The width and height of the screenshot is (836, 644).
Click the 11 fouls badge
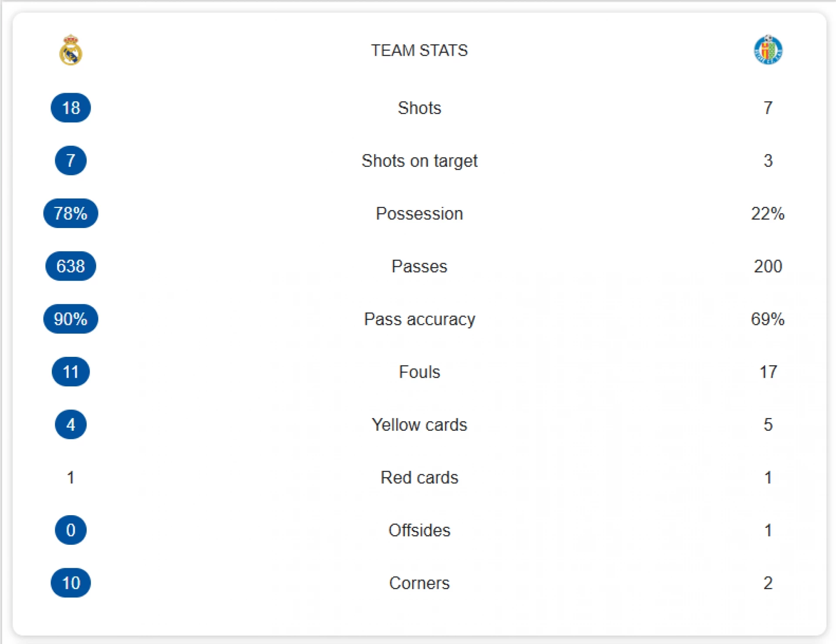pos(71,372)
